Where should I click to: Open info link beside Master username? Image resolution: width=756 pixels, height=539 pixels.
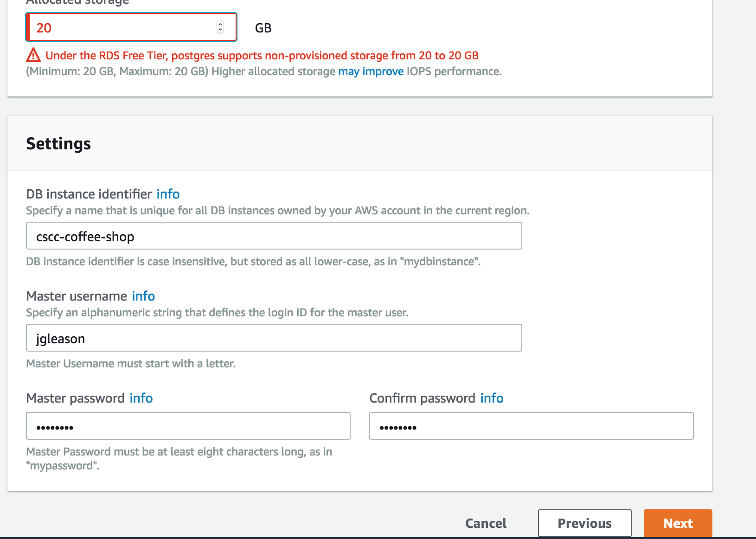143,296
